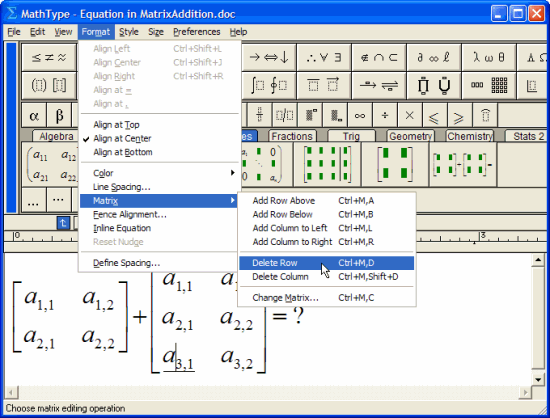Insert the infinity symbol
550x418 pixels.
[360, 115]
